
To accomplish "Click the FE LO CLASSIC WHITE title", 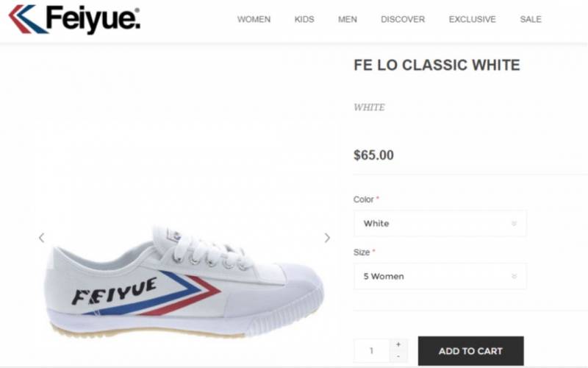I will [x=437, y=65].
